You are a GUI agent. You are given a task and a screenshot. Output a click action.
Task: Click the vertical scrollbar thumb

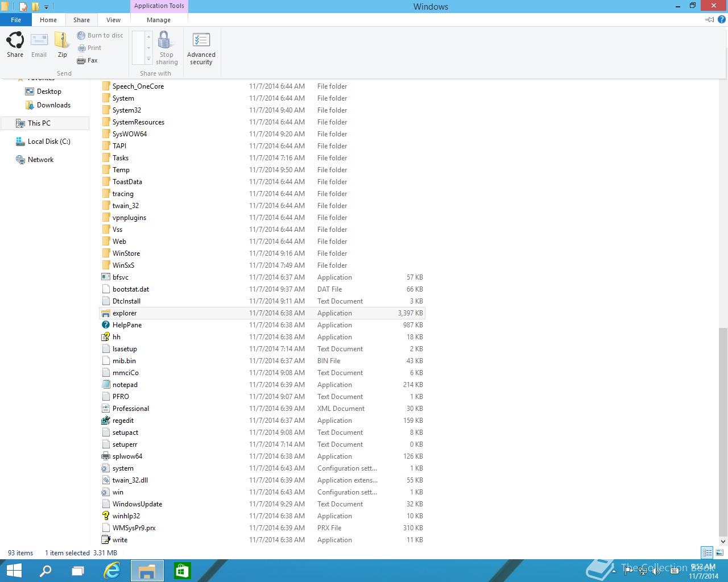coord(723,431)
